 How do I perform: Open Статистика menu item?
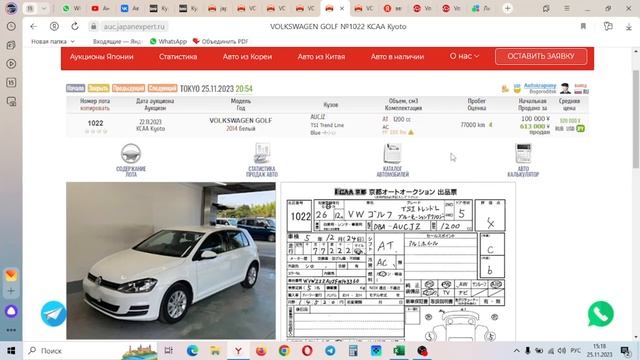pos(178,57)
